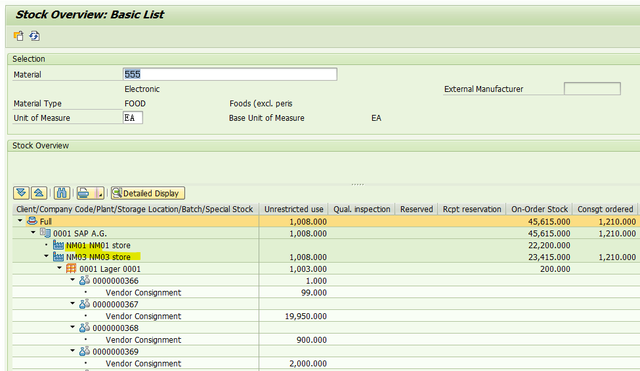Click the 1,003.000 Unrestricted use value

[308, 269]
